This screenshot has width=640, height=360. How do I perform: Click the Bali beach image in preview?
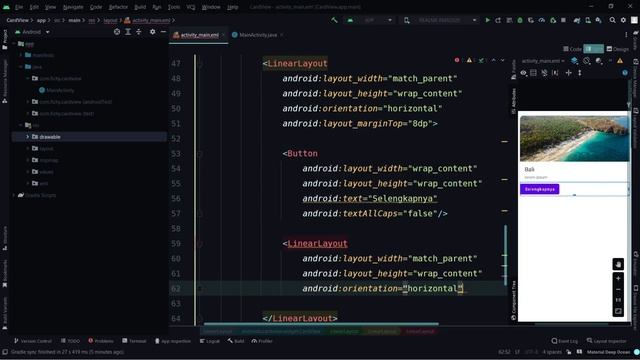coord(574,138)
